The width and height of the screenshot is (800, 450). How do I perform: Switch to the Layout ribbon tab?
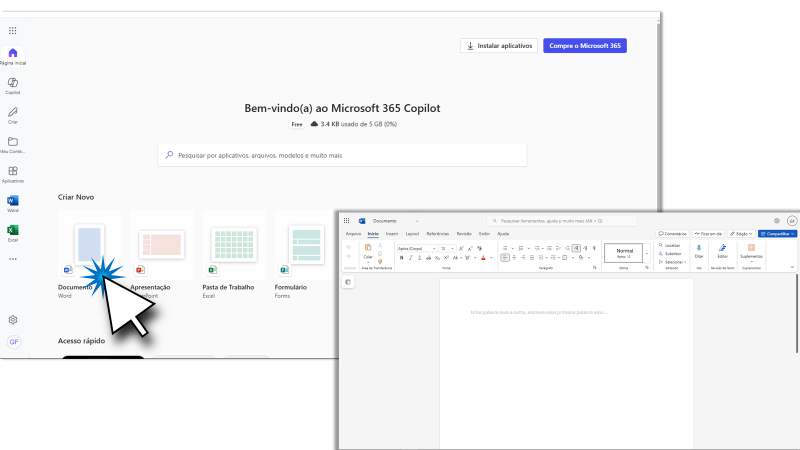coord(412,234)
